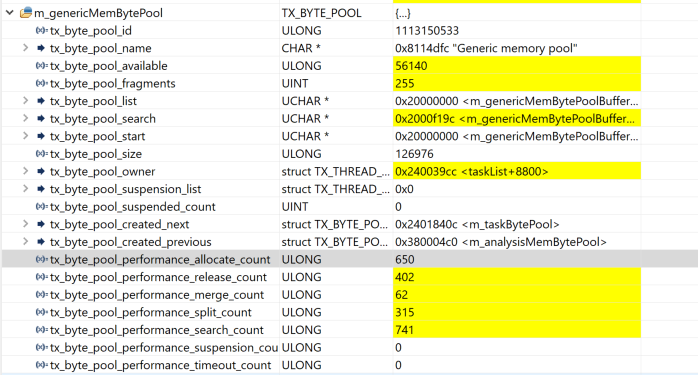The height and width of the screenshot is (375, 698).
Task: Expand tx_byte_pool_list pointer entry
Action: pyautogui.click(x=26, y=101)
